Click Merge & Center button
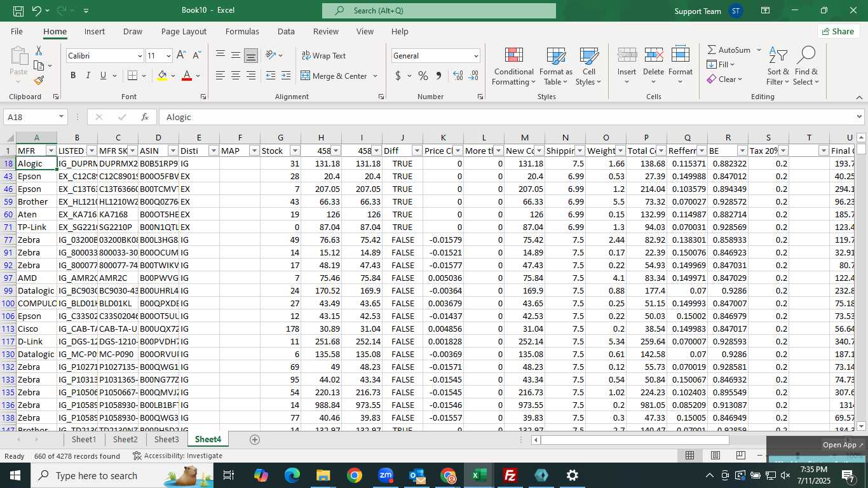Viewport: 868px width, 488px height. [x=334, y=76]
